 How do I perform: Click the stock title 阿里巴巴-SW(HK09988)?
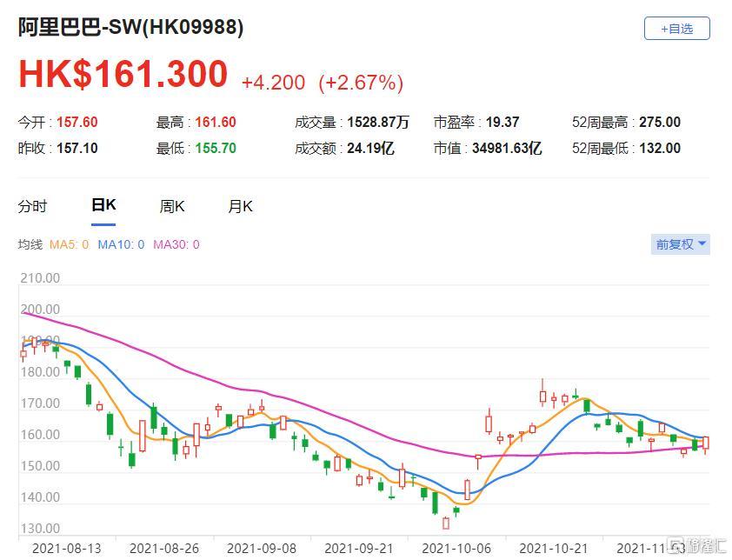[130, 27]
